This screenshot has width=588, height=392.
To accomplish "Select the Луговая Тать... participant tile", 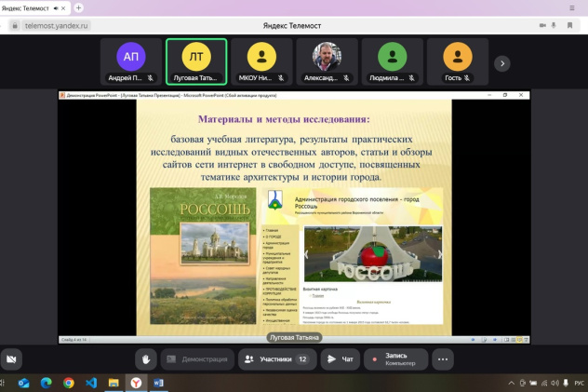I will click(x=196, y=61).
